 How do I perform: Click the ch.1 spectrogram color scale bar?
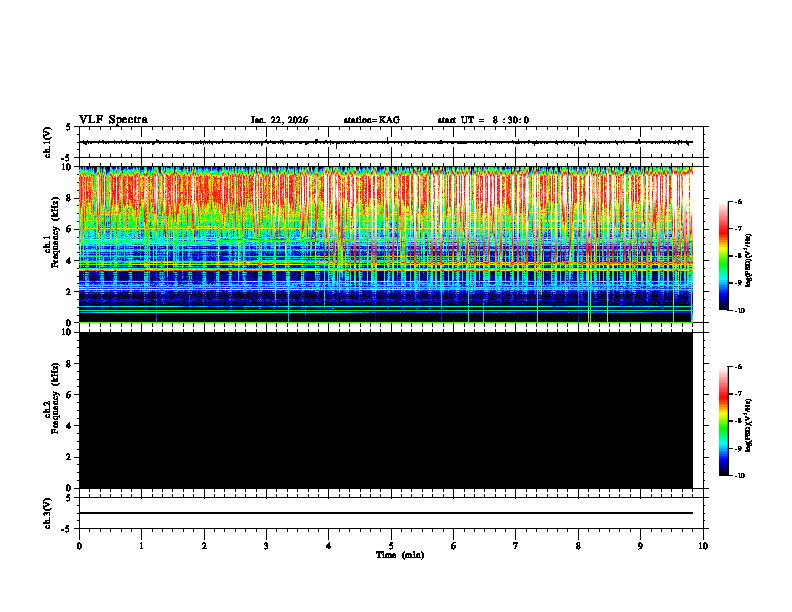[x=723, y=256]
